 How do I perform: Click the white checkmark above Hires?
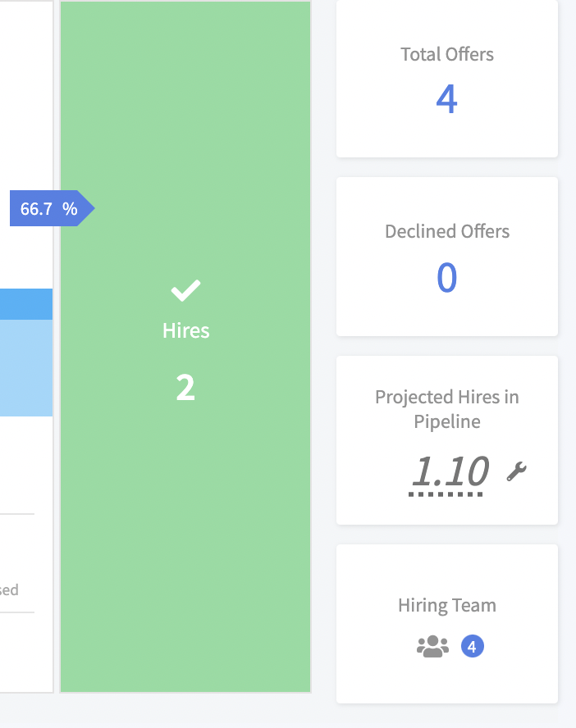[x=185, y=290]
